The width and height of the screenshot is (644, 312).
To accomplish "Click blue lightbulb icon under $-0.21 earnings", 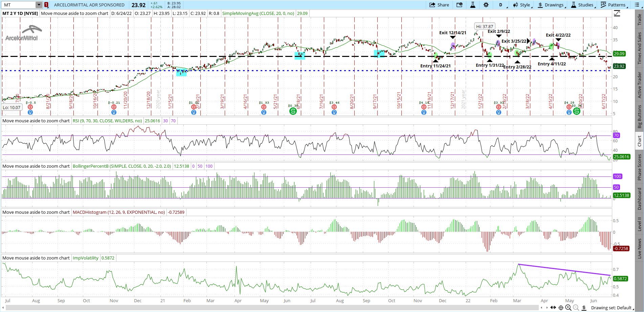I will 114,112.
